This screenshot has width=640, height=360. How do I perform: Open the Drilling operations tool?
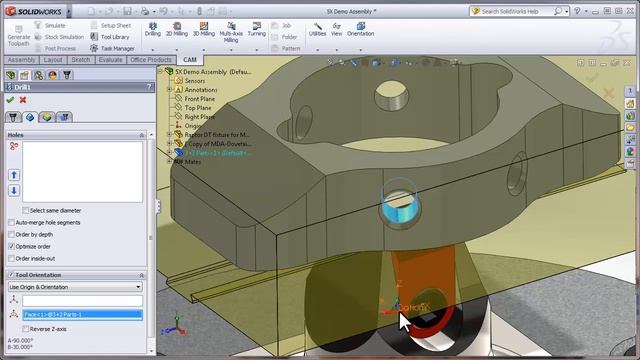153,30
